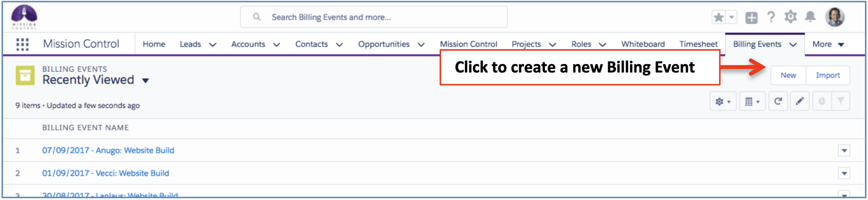Expand the Recently Viewed list selector

(x=146, y=81)
